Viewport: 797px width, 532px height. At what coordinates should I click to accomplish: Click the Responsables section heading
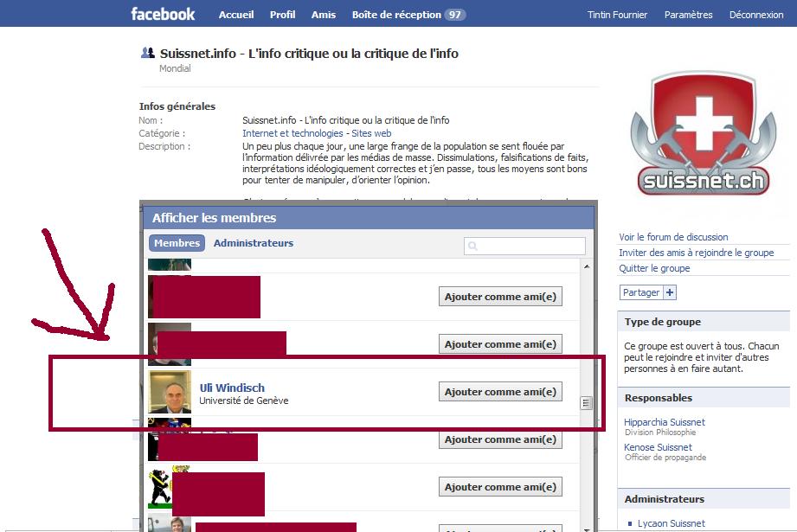(659, 398)
